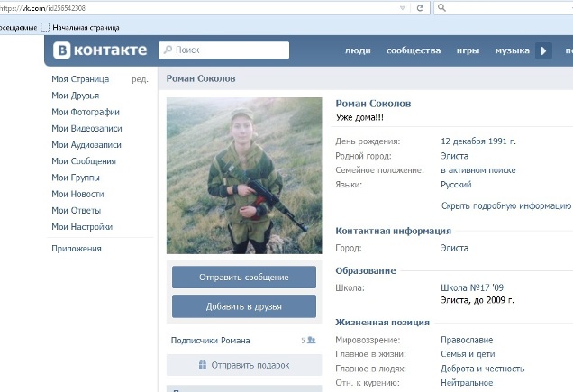This screenshot has width=573, height=392.
Task: Collapse details via Скрыть подробную информацию
Action: click(x=506, y=205)
